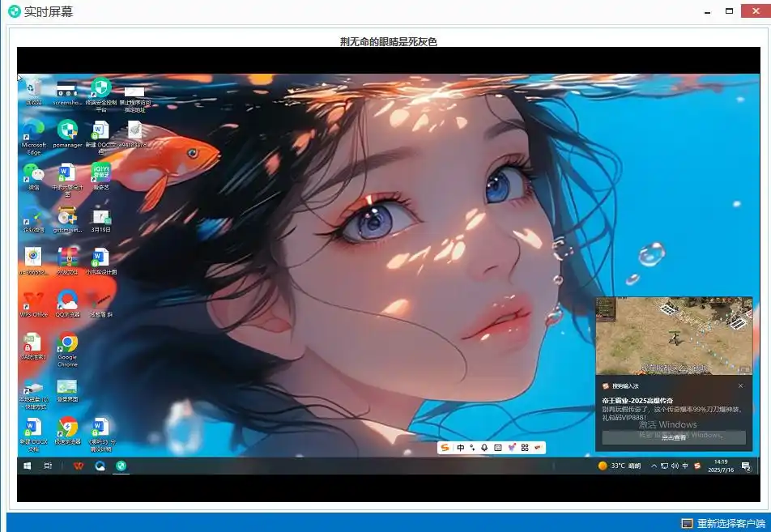This screenshot has height=532, width=771.
Task: Open the WeChat desktop shortcut
Action: point(33,177)
